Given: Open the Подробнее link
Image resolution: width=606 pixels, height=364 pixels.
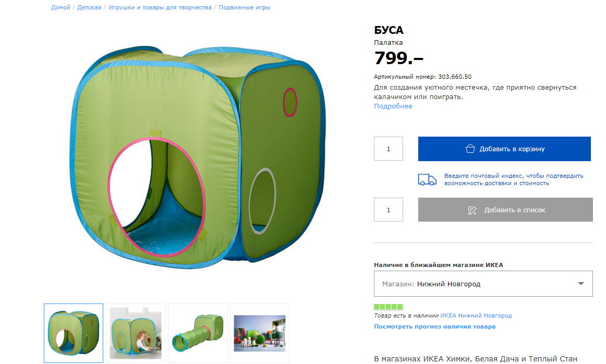Looking at the screenshot, I should 393,106.
